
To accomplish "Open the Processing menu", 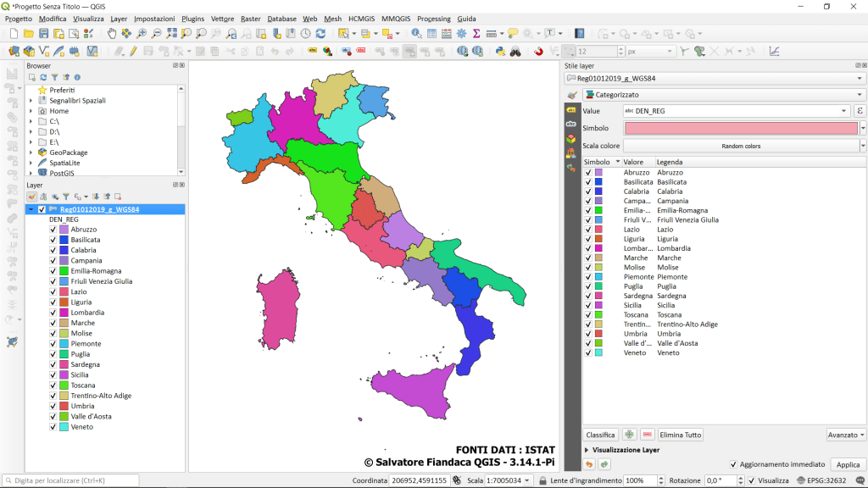I will [433, 19].
